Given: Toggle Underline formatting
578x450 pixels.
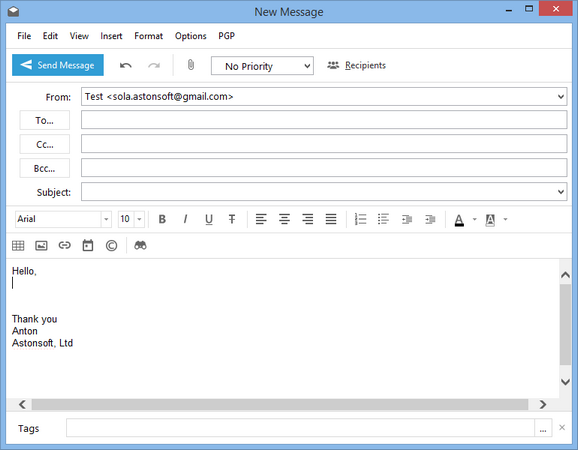Looking at the screenshot, I should pos(209,220).
